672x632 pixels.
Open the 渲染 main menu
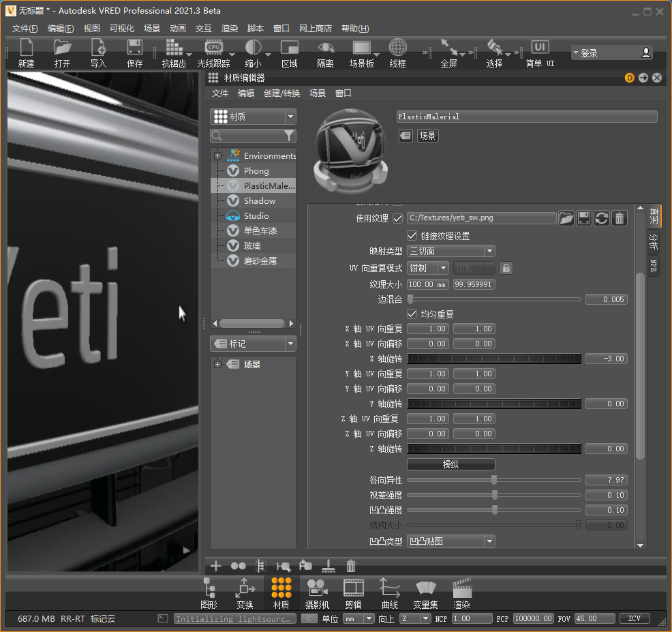point(229,29)
